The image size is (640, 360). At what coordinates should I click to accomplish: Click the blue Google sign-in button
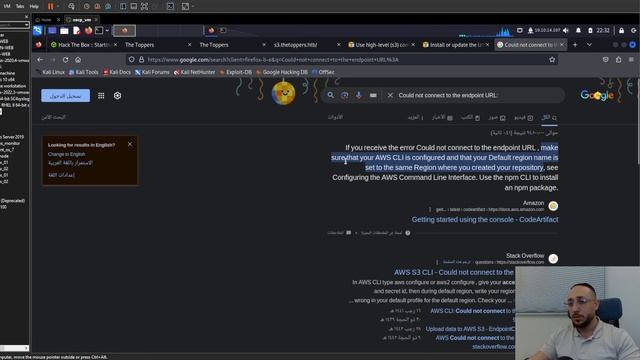pos(65,96)
